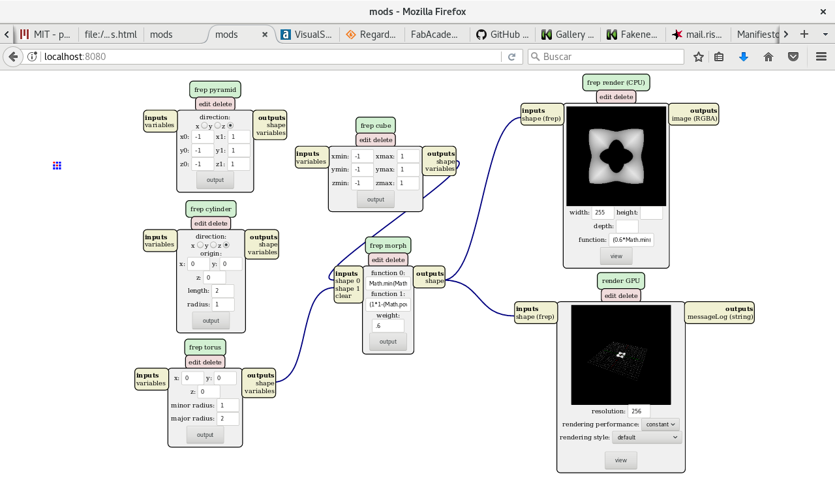The height and width of the screenshot is (504, 835).
Task: Click delete on the frep cube module
Action: point(383,140)
